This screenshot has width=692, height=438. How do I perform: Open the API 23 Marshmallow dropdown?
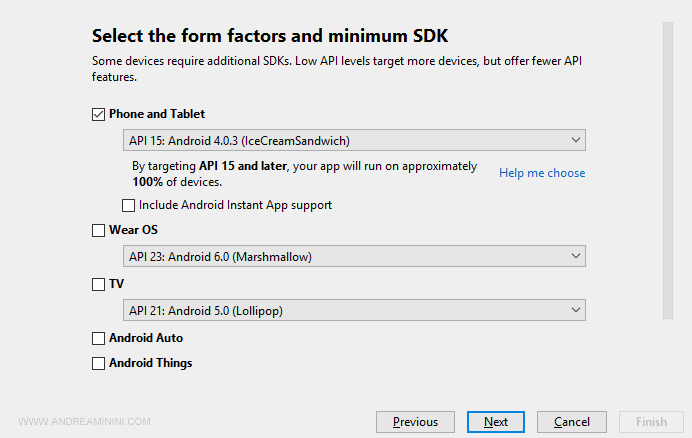pos(354,257)
